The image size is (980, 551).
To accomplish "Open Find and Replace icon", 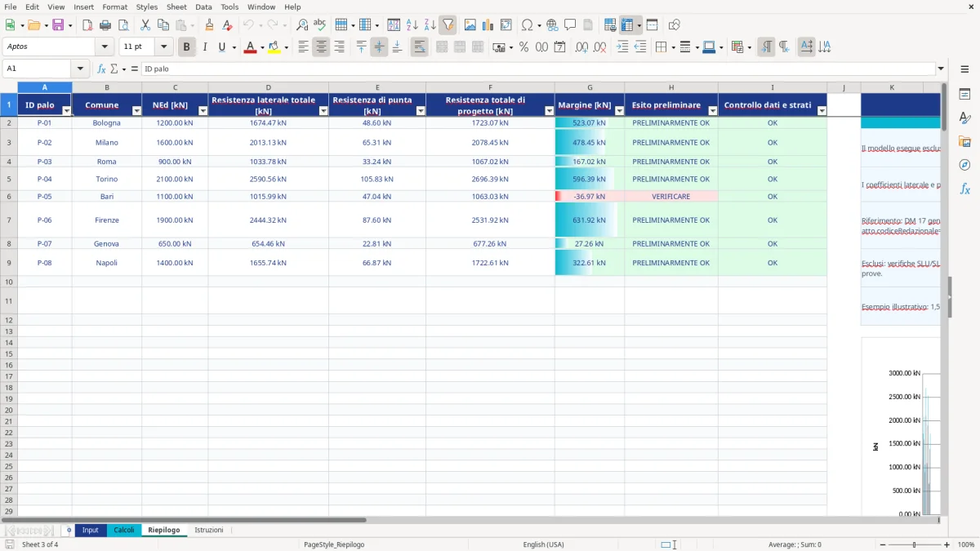I will pos(302,25).
